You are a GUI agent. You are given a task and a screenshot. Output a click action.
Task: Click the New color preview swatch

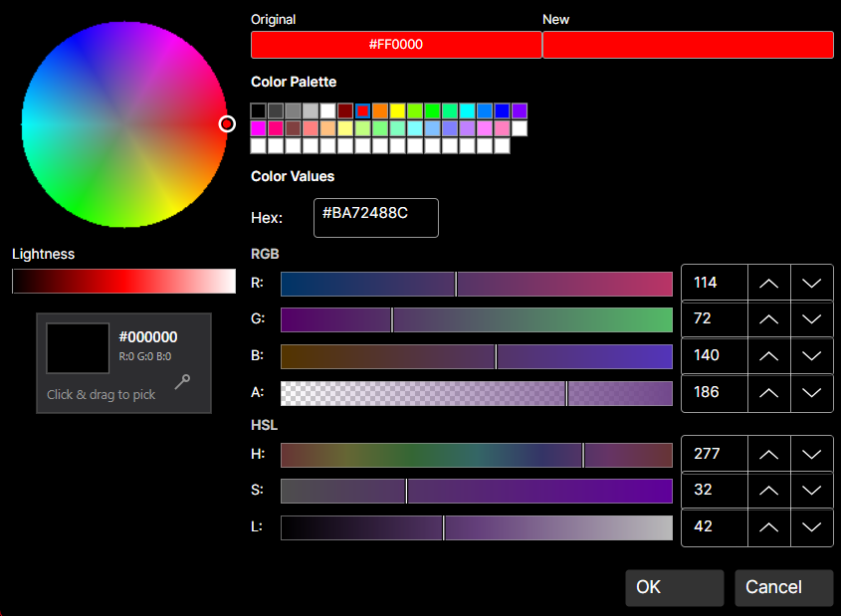click(688, 44)
